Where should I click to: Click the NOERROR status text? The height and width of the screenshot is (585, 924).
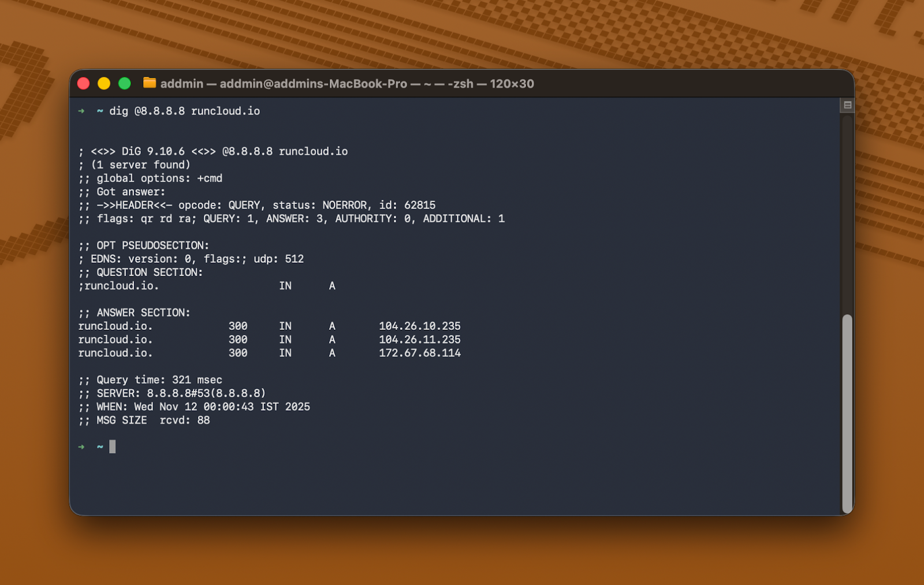click(344, 205)
